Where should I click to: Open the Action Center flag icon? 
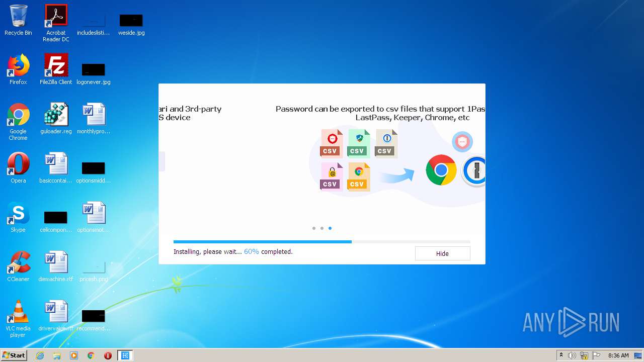(x=596, y=355)
